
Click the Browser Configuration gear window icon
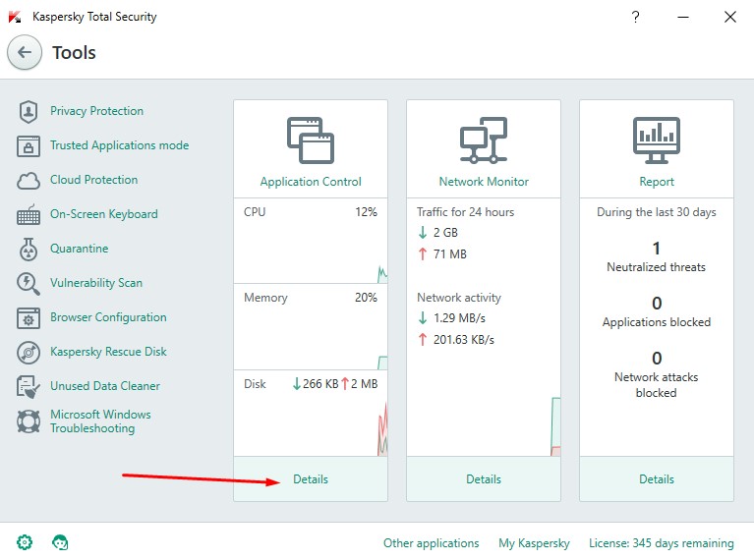tap(29, 318)
